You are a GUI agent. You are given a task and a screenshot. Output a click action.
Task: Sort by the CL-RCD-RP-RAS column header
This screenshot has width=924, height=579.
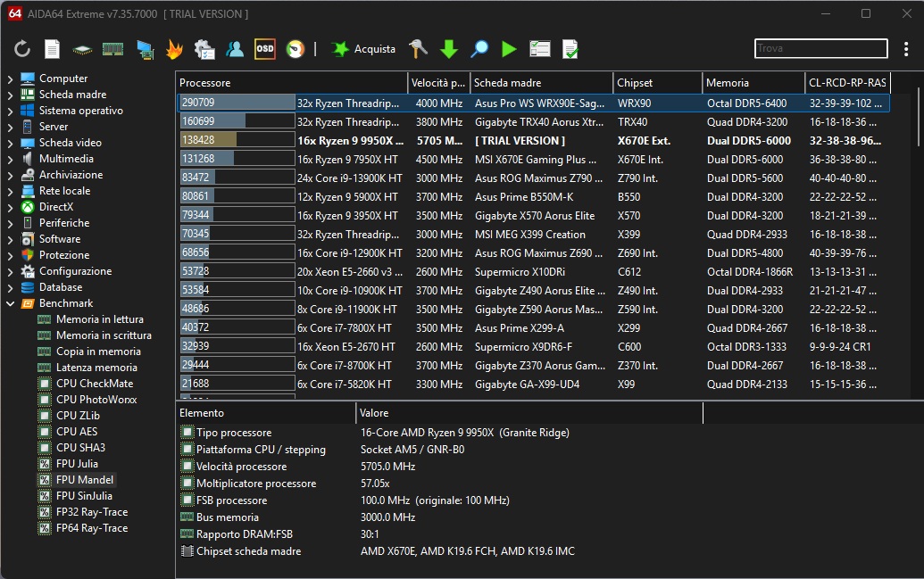847,83
